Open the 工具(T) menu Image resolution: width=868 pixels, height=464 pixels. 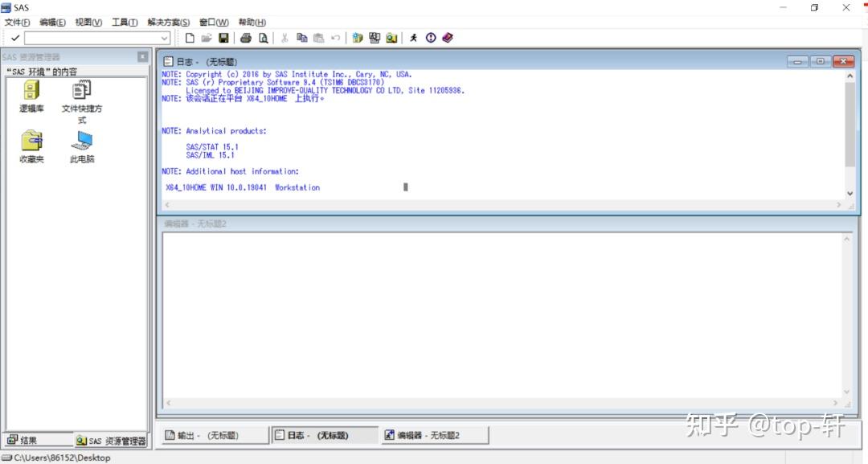coord(125,23)
